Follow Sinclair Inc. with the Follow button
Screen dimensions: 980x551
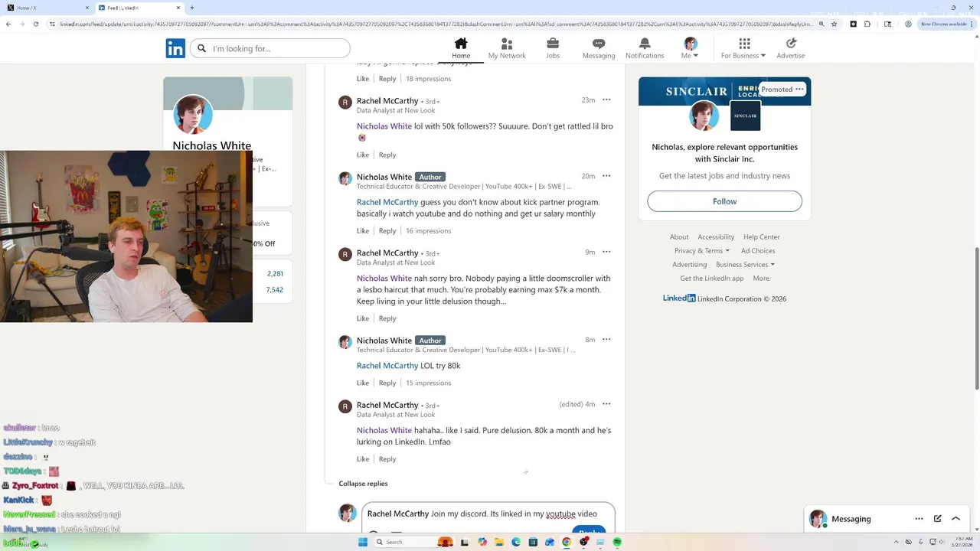coord(724,201)
